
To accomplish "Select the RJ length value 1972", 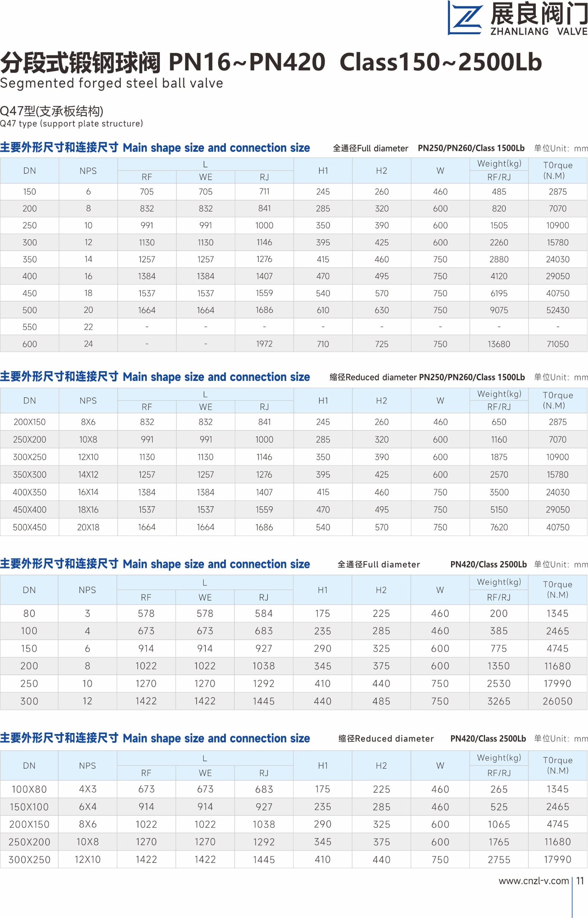I will click(264, 344).
